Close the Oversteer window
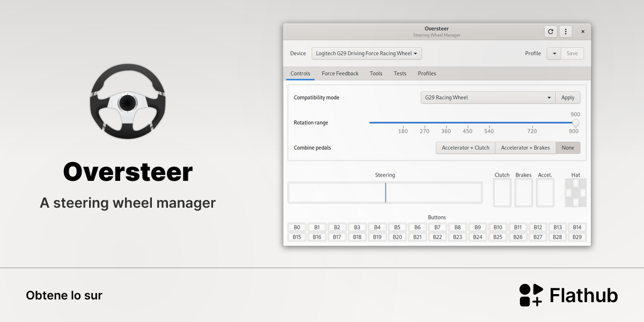 coord(583,32)
